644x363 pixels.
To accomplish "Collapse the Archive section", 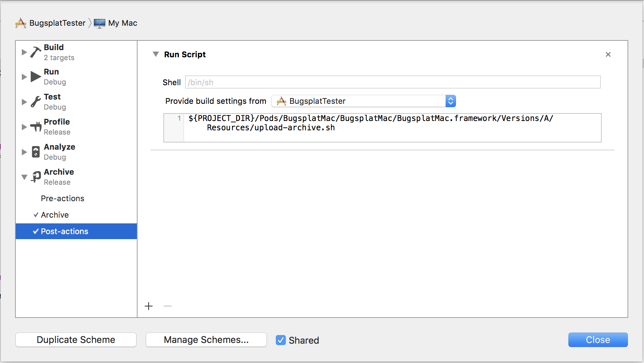I will tap(24, 177).
